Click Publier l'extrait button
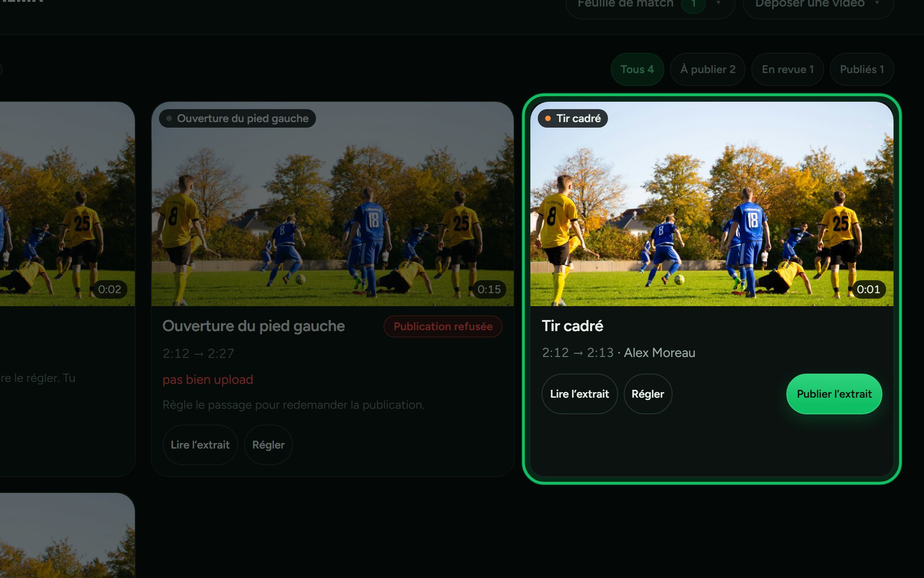924x578 pixels. tap(834, 394)
